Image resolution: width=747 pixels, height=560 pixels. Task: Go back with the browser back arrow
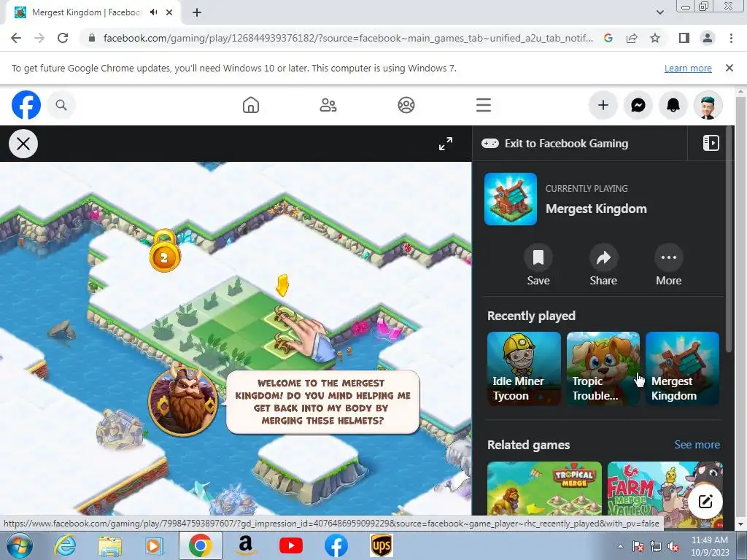click(x=16, y=38)
